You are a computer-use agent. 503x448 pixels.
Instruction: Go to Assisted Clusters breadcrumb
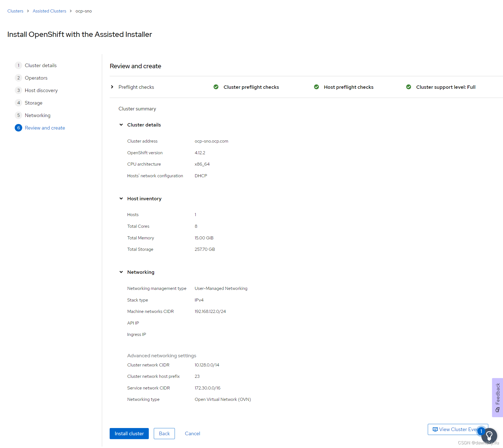[x=49, y=11]
